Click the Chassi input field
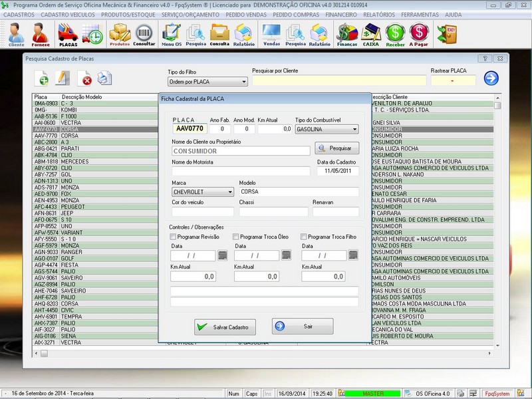 click(x=274, y=211)
